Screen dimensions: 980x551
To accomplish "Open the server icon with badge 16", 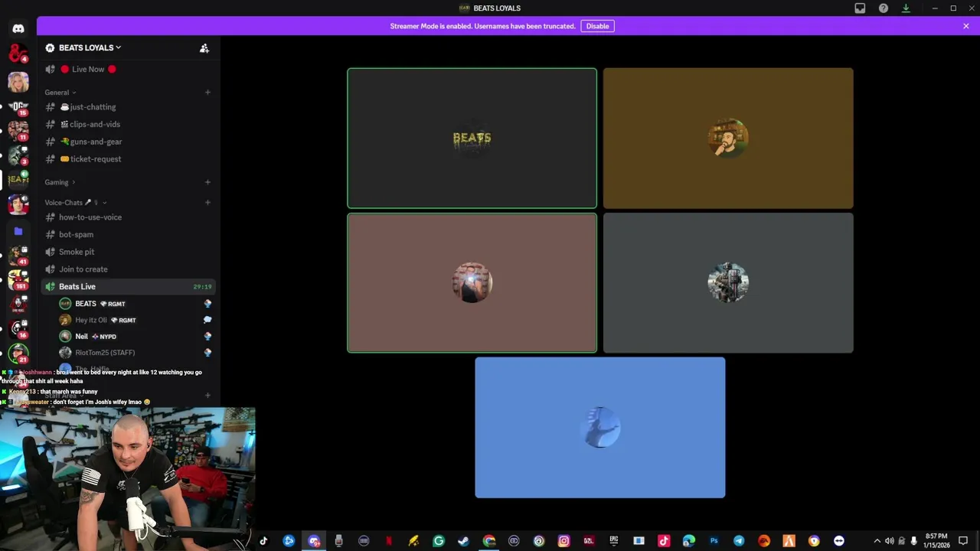I will coord(18,329).
